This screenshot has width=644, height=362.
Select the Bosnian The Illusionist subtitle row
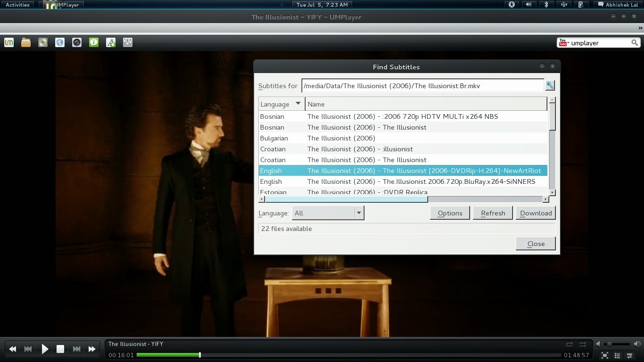click(x=403, y=127)
